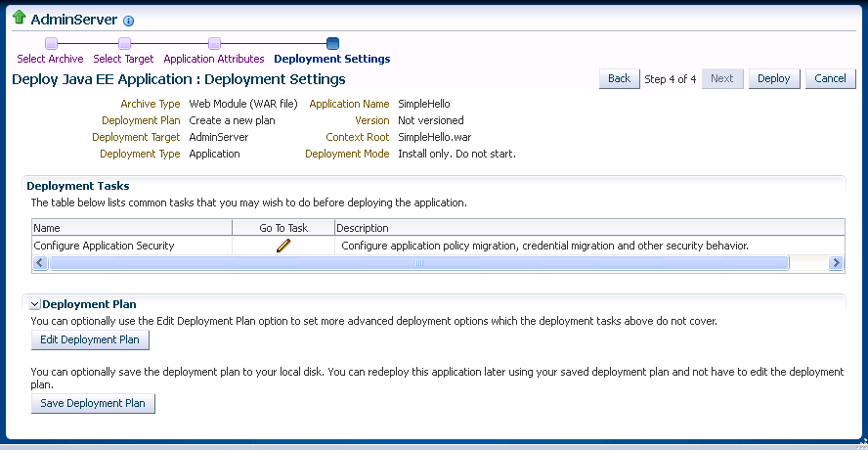Click the Name column header
The width and height of the screenshot is (868, 450).
[x=132, y=228]
